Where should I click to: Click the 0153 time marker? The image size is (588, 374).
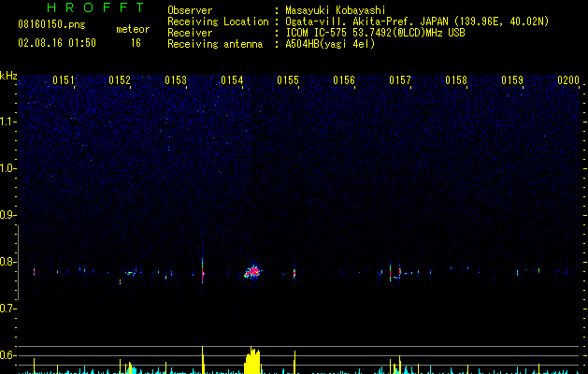[x=176, y=80]
